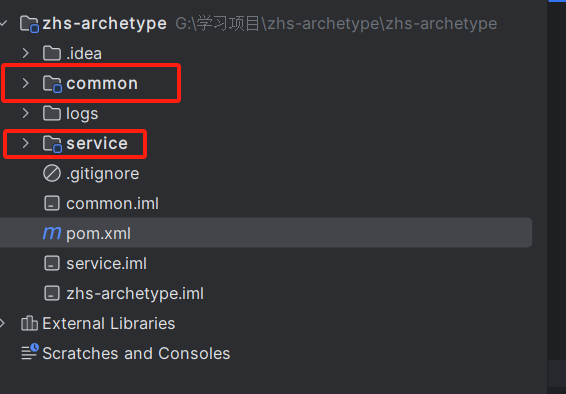Viewport: 566px width, 394px height.
Task: Expand the logs folder arrow
Action: pyautogui.click(x=25, y=113)
